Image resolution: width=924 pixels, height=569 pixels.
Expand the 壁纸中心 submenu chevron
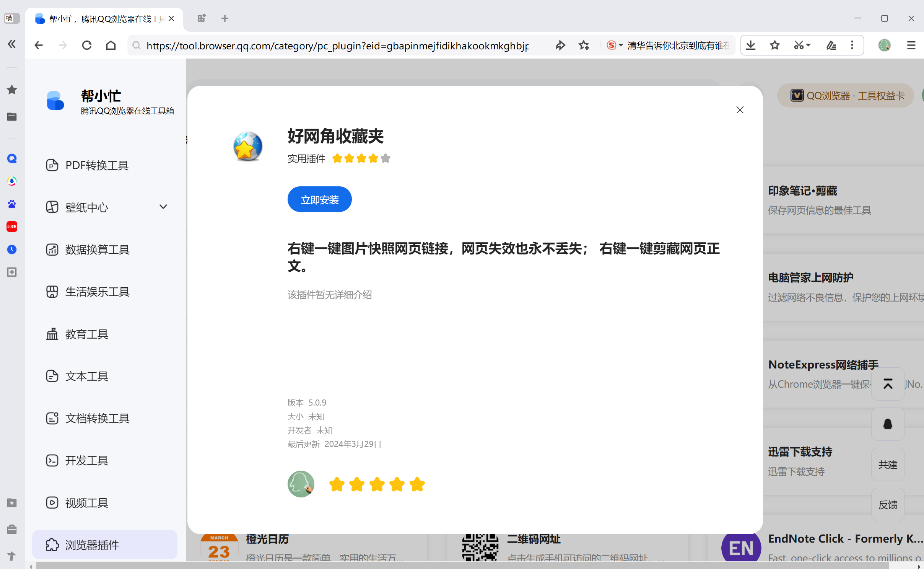(163, 207)
